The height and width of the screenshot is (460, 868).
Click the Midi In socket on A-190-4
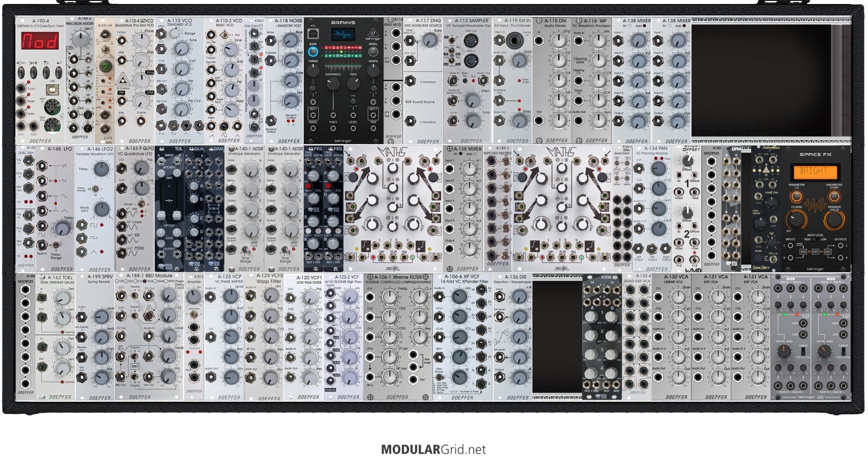[52, 107]
